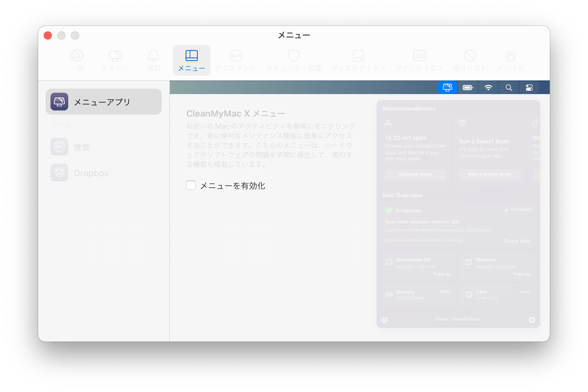Select 推奨 in the sidebar tools
This screenshot has width=588, height=392.
(104, 147)
